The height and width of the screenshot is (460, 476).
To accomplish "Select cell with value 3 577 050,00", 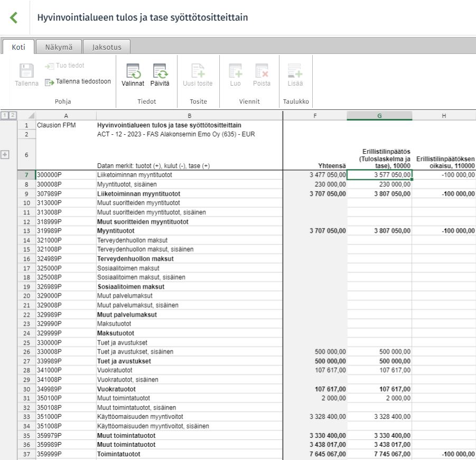I will pyautogui.click(x=379, y=174).
